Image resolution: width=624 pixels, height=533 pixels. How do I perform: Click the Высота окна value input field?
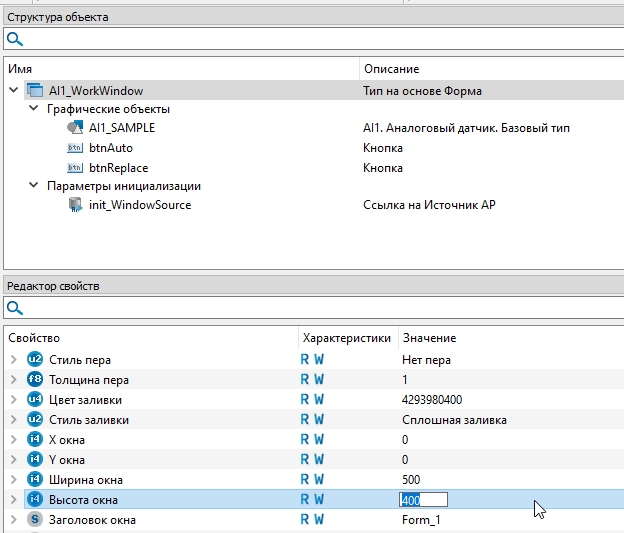(423, 500)
